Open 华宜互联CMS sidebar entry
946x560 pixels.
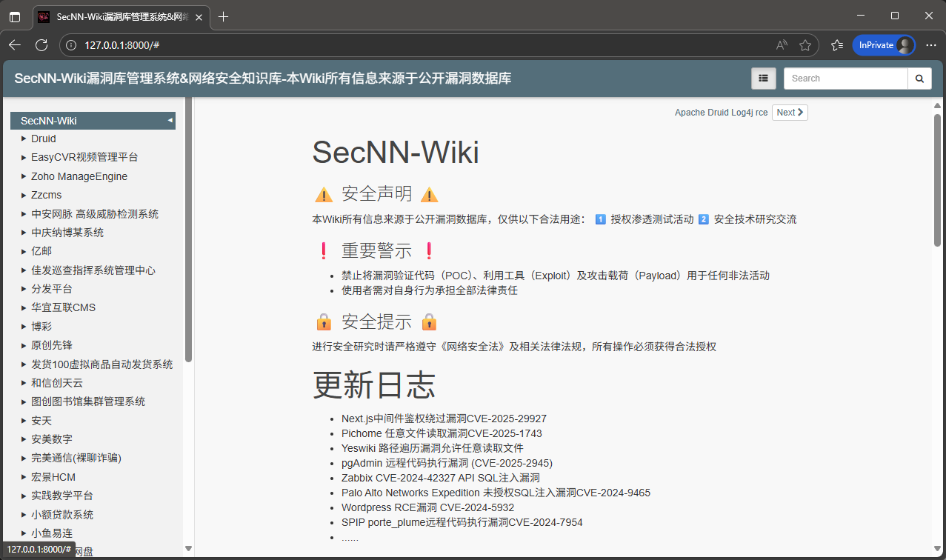63,307
